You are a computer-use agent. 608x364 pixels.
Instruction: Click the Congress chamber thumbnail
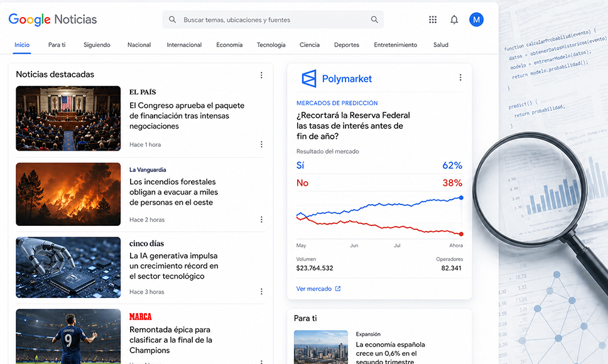pyautogui.click(x=68, y=119)
